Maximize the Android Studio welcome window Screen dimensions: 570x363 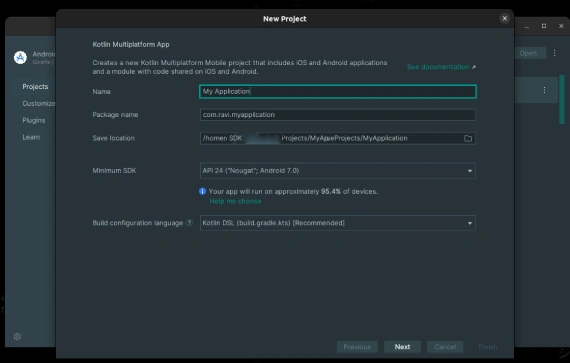[x=544, y=26]
